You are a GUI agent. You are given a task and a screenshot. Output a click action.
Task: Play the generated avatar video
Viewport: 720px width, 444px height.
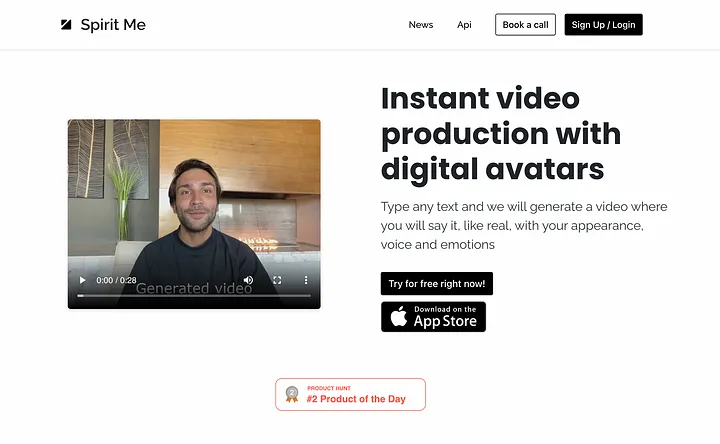pyautogui.click(x=82, y=280)
